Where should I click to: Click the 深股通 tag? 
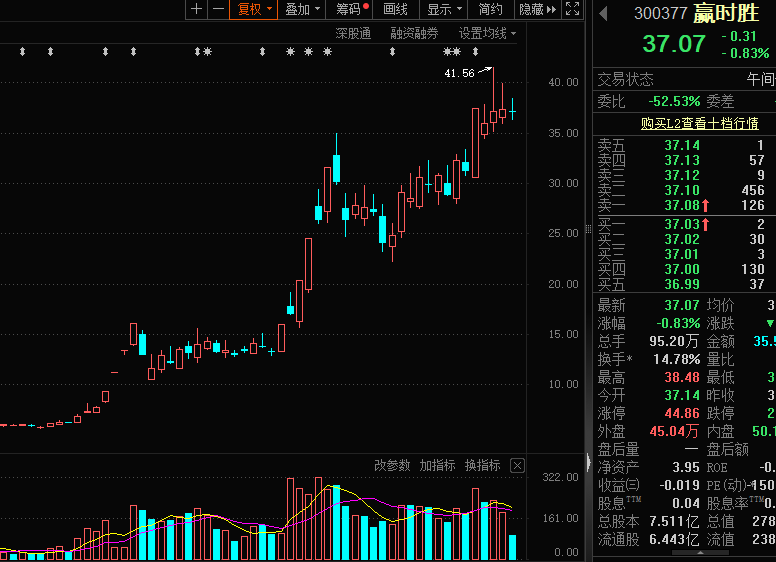tap(353, 33)
